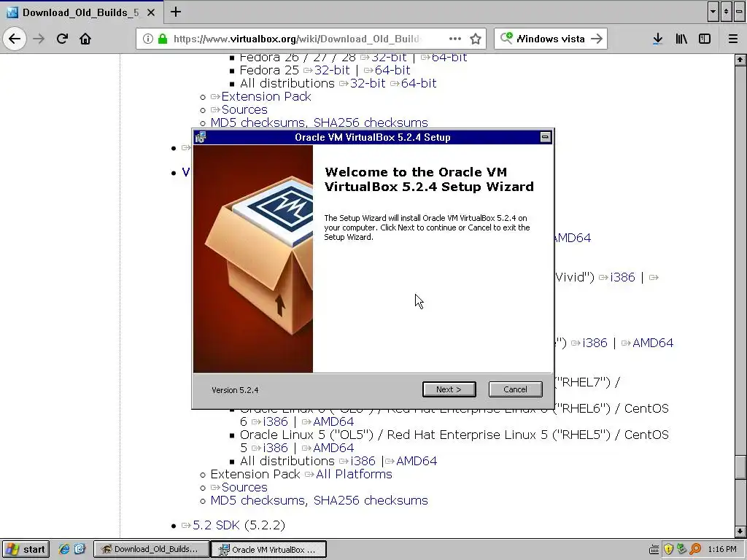Toggle the sidebar view icon

[705, 39]
